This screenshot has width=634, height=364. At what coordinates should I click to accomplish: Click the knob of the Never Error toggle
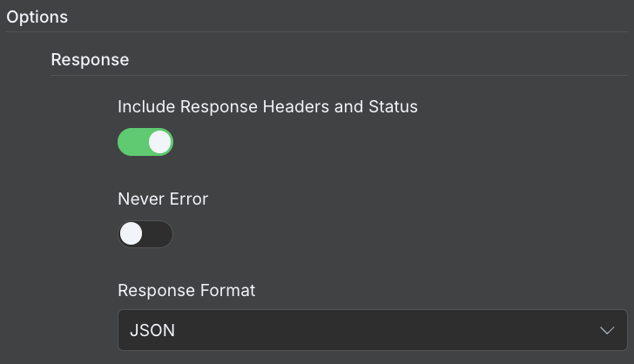point(132,233)
